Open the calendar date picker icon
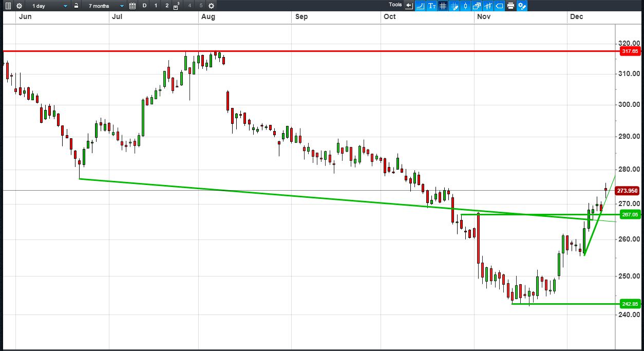The height and width of the screenshot is (351, 644). click(132, 6)
